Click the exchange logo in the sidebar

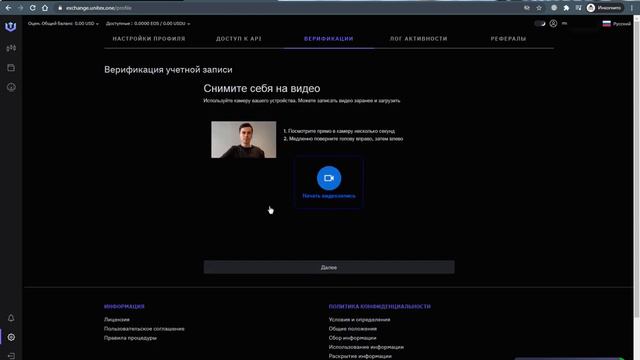[x=11, y=27]
